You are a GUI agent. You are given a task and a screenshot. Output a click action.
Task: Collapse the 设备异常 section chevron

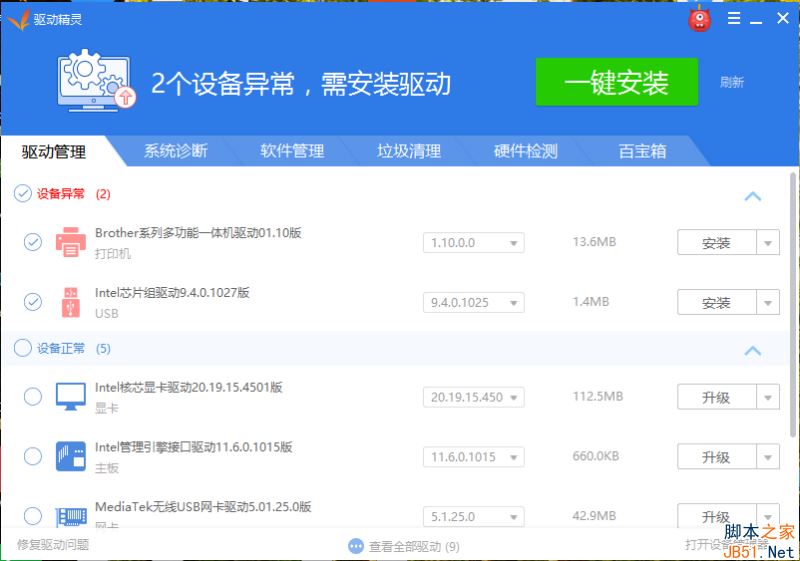[x=753, y=196]
